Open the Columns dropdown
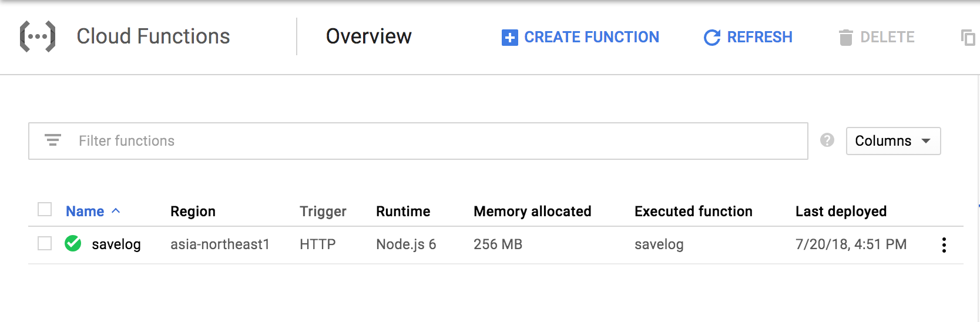This screenshot has height=322, width=980. pos(892,141)
